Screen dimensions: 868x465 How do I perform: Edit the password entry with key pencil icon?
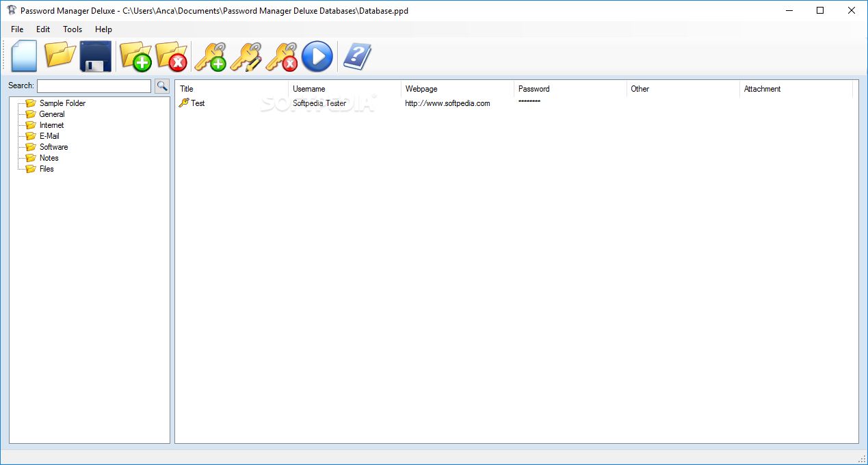(x=246, y=57)
